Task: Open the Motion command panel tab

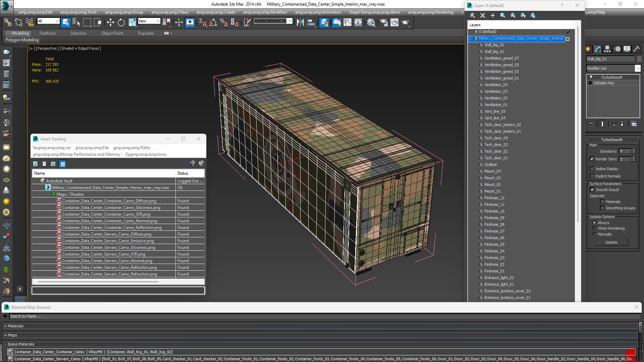Action: pyautogui.click(x=618, y=49)
